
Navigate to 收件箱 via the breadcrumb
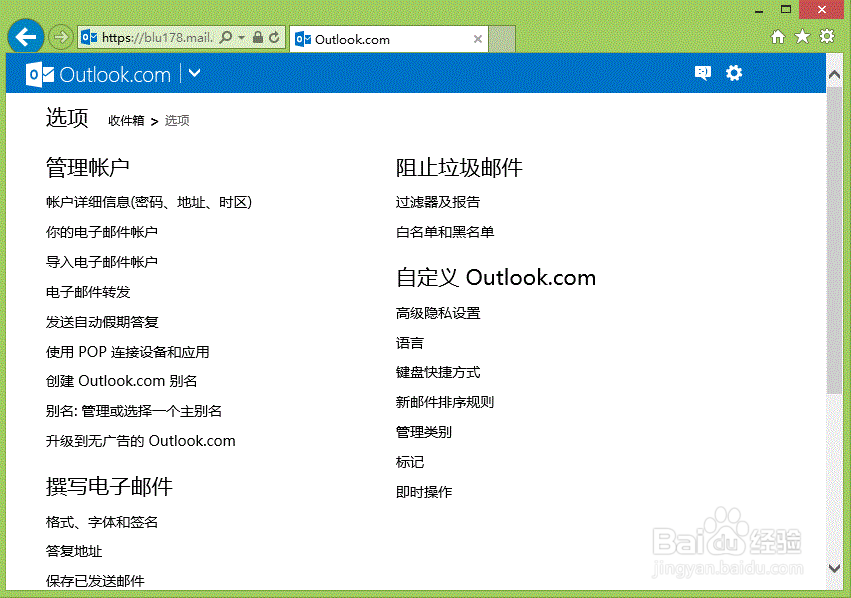(125, 120)
